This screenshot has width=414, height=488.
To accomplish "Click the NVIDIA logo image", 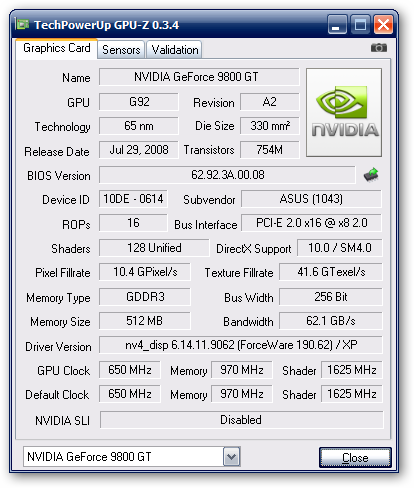I will click(344, 112).
